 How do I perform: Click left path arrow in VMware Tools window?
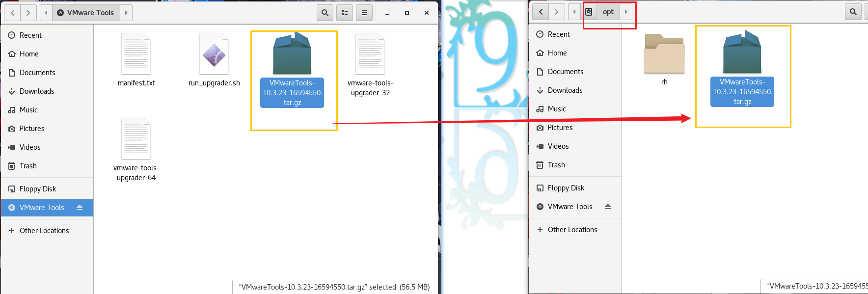click(x=46, y=13)
